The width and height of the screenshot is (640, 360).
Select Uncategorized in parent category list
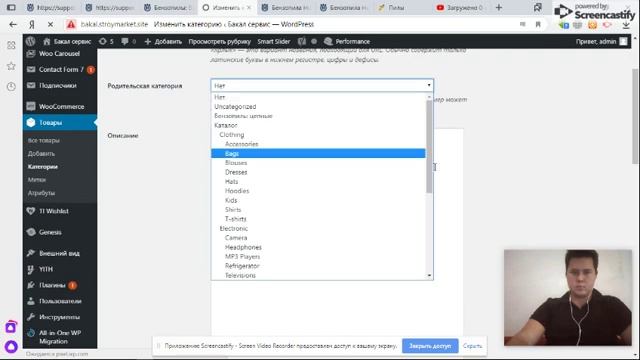pos(318,107)
